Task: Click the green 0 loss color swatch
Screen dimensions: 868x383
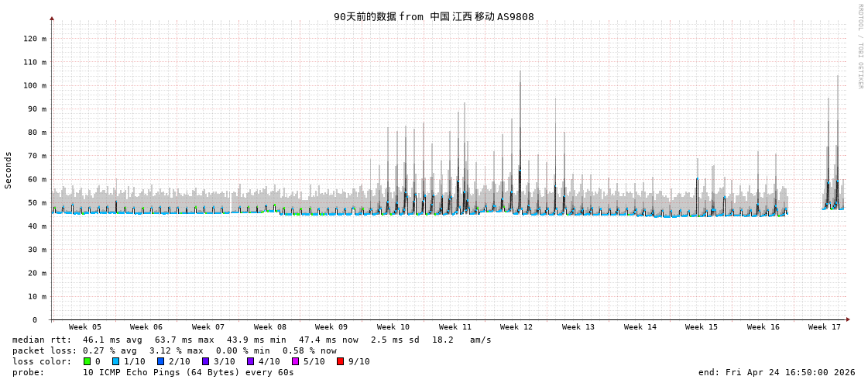Action: [87, 361]
